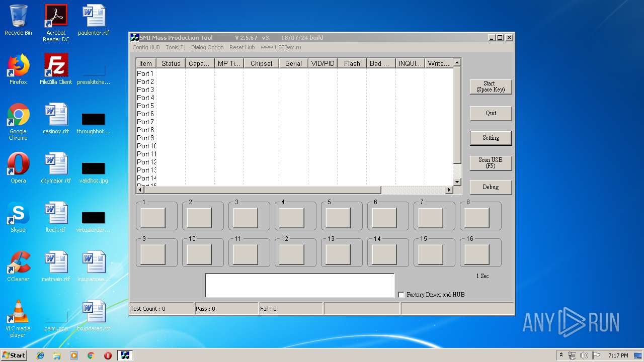Open the Setting button
644x362 pixels.
click(491, 138)
